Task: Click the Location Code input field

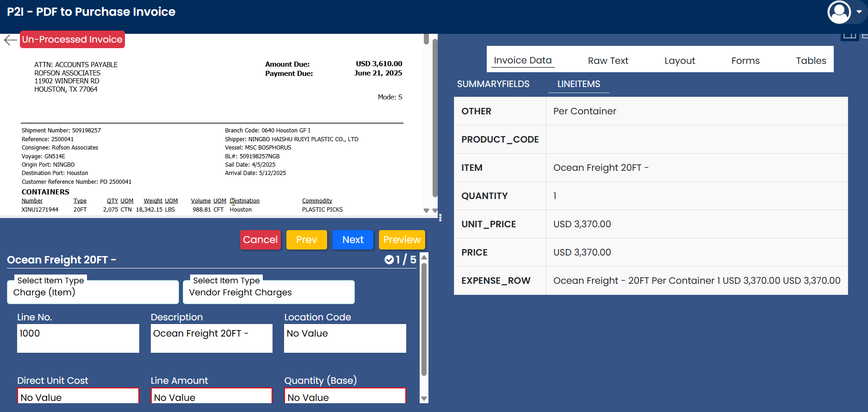Action: tap(345, 338)
